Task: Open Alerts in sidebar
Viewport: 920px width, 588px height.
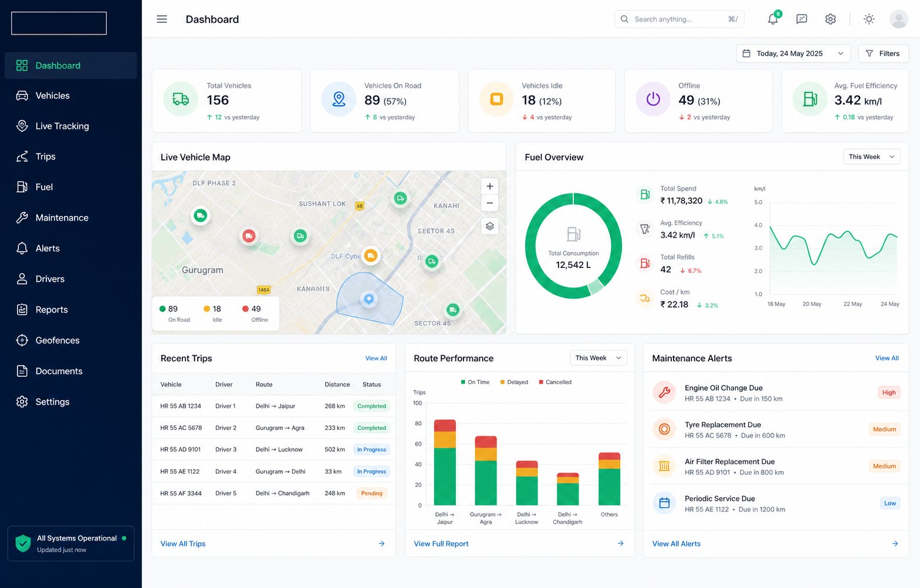Action: 70,249
